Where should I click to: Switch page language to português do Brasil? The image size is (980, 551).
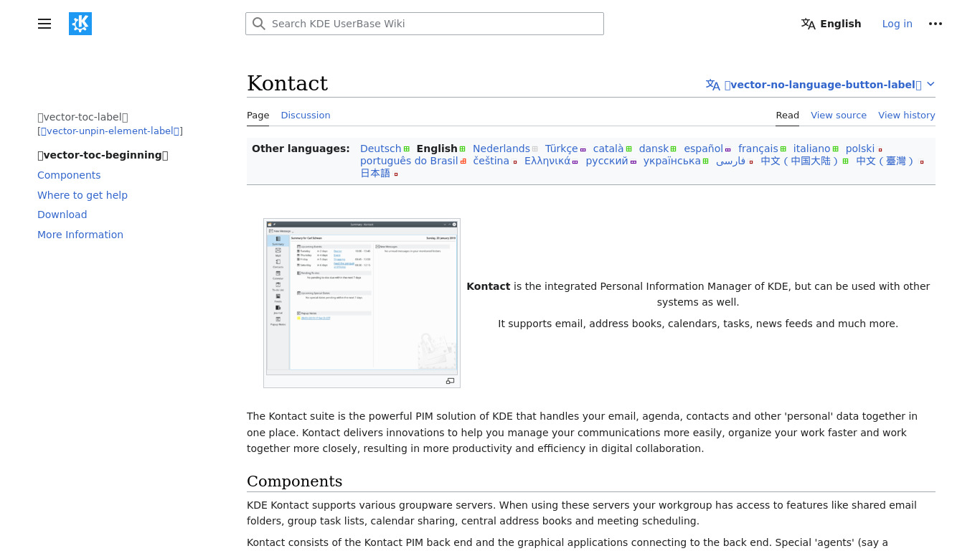[409, 161]
